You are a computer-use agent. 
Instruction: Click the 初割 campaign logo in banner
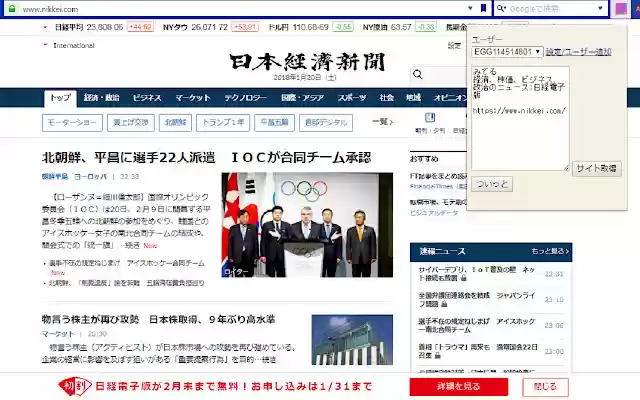[x=75, y=386]
